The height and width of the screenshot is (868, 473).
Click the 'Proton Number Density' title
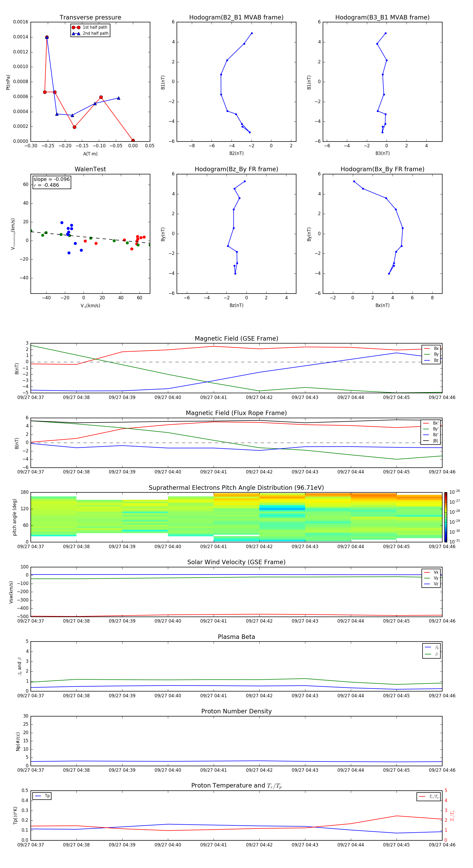(x=236, y=711)
